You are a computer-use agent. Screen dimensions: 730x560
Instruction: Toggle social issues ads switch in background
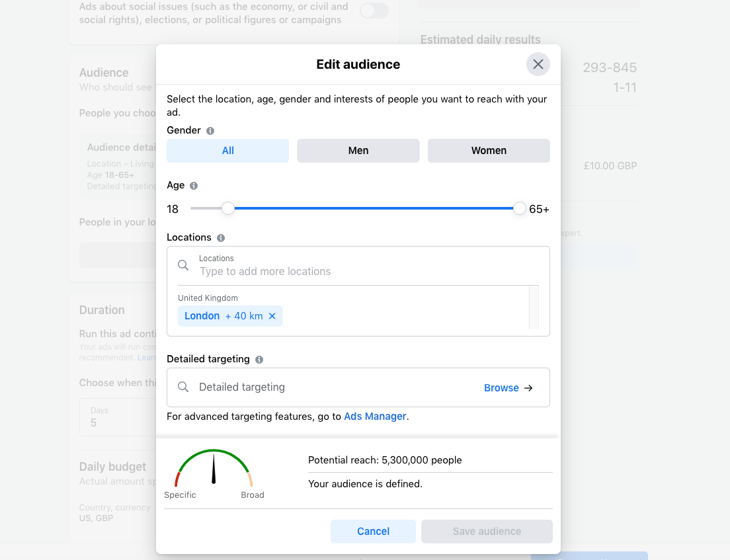click(374, 10)
